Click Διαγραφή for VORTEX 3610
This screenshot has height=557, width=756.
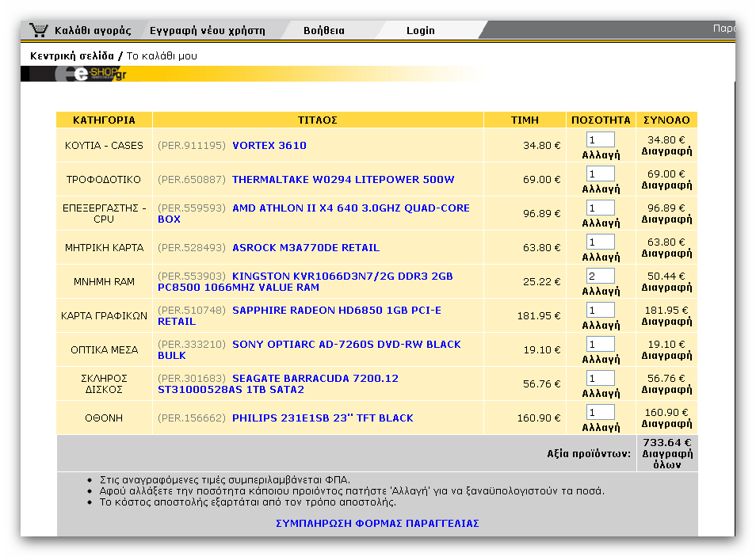pyautogui.click(x=666, y=151)
